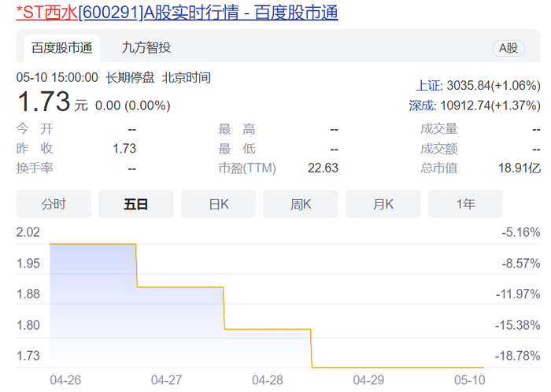Screen dimensions: 551x392
Task: Click the 04-27 date on chart axis
Action: [x=166, y=380]
